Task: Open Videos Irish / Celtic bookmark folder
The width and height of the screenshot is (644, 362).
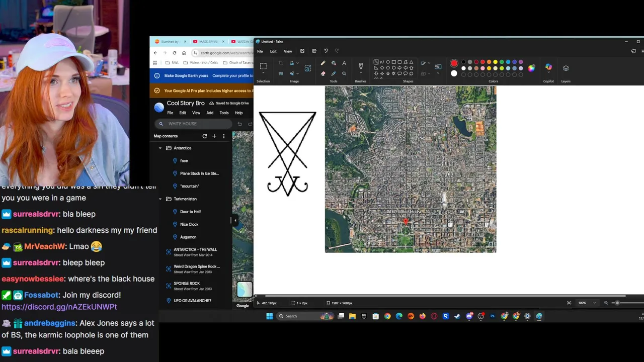Action: click(202, 63)
